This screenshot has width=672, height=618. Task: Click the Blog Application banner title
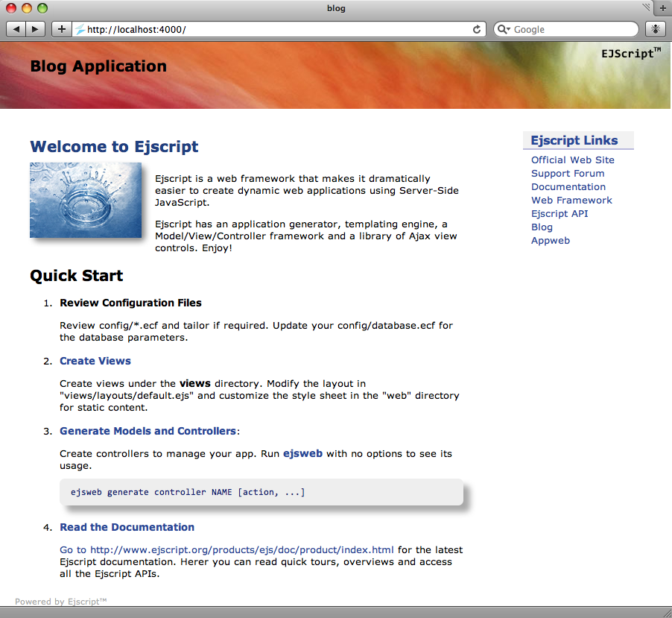point(98,66)
